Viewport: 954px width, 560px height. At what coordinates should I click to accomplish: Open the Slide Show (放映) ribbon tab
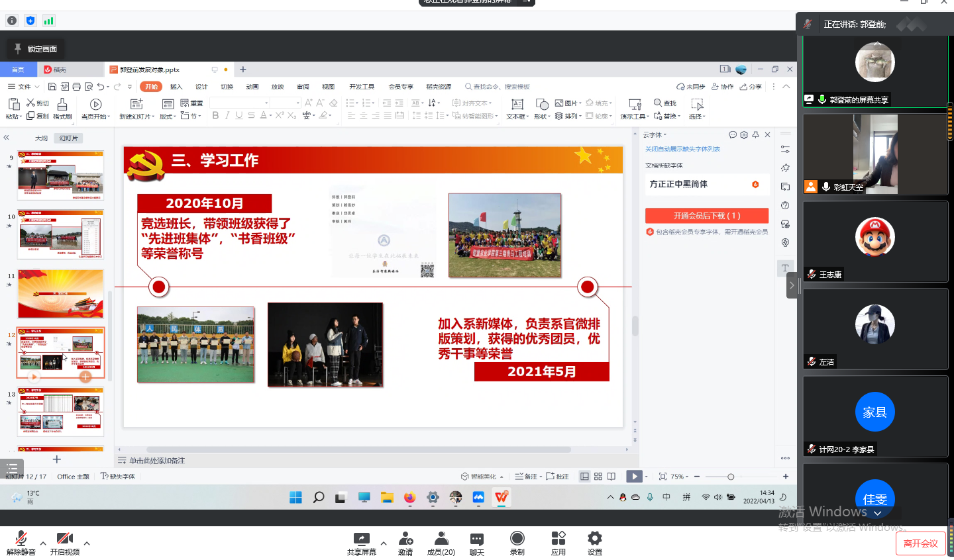coord(278,87)
